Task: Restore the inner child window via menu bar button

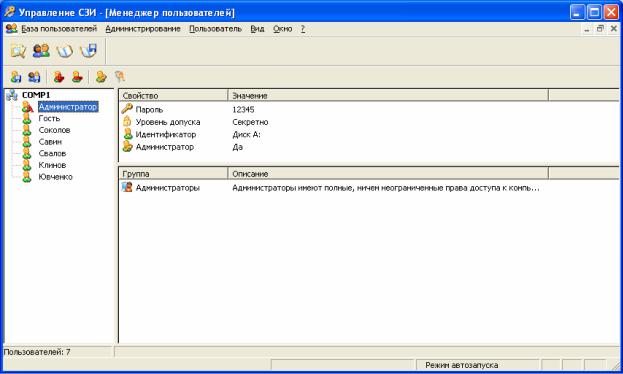Action: pyautogui.click(x=600, y=29)
